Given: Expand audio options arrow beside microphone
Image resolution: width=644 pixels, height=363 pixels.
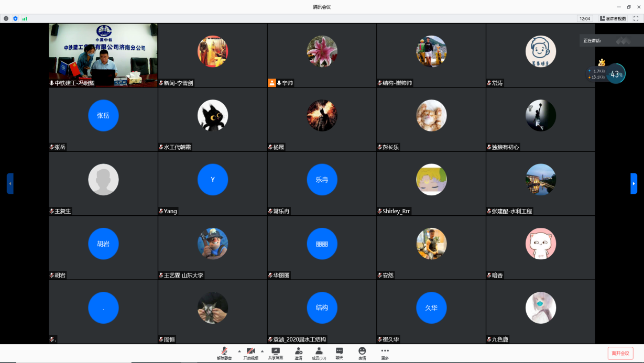Looking at the screenshot, I should tap(239, 351).
